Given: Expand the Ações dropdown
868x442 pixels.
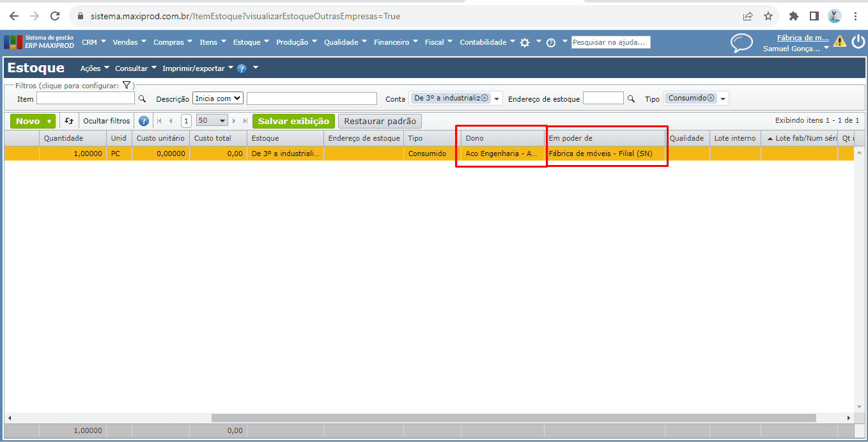Looking at the screenshot, I should (x=95, y=68).
